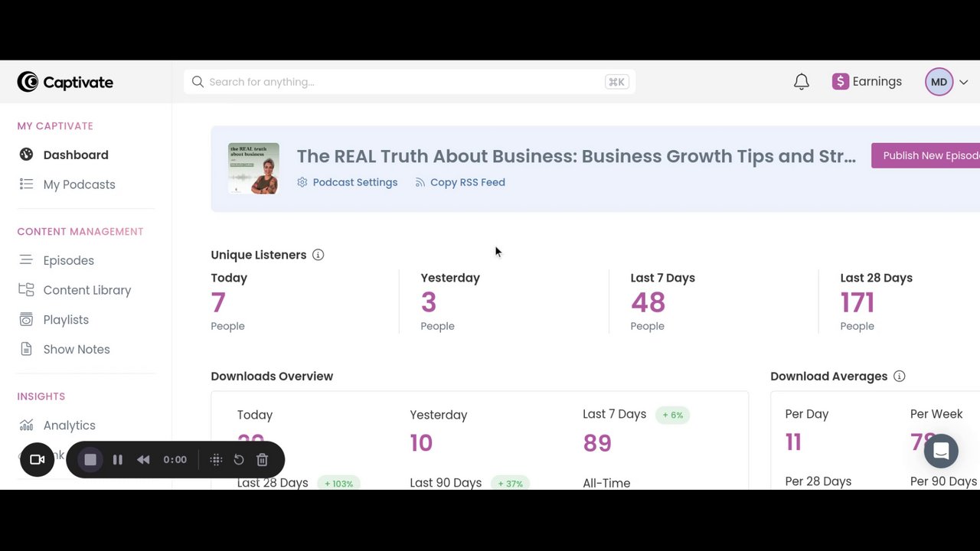This screenshot has width=980, height=551.
Task: Open the chat support bubble
Action: (941, 452)
